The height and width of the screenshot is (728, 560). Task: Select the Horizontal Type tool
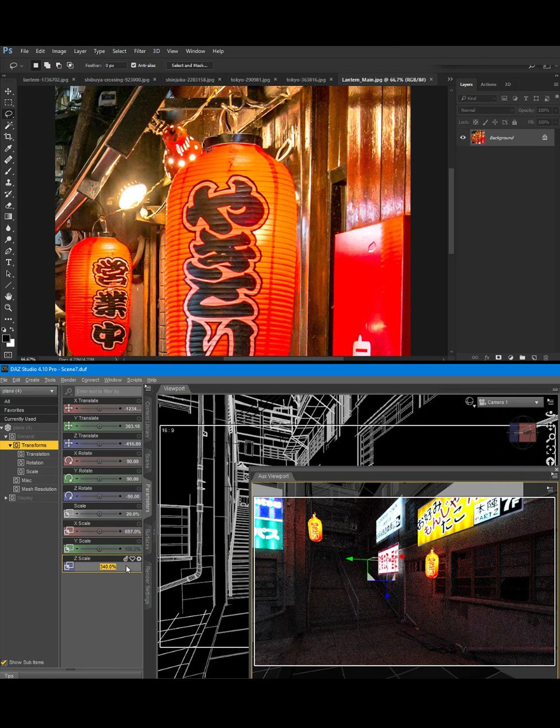pyautogui.click(x=8, y=262)
